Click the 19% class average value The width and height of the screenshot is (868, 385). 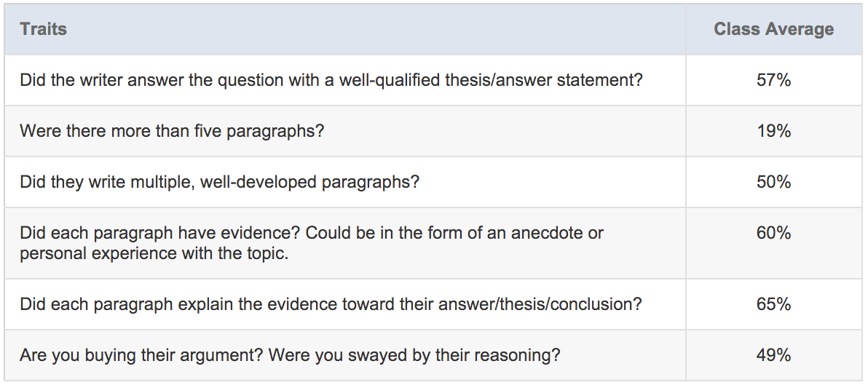(x=774, y=131)
